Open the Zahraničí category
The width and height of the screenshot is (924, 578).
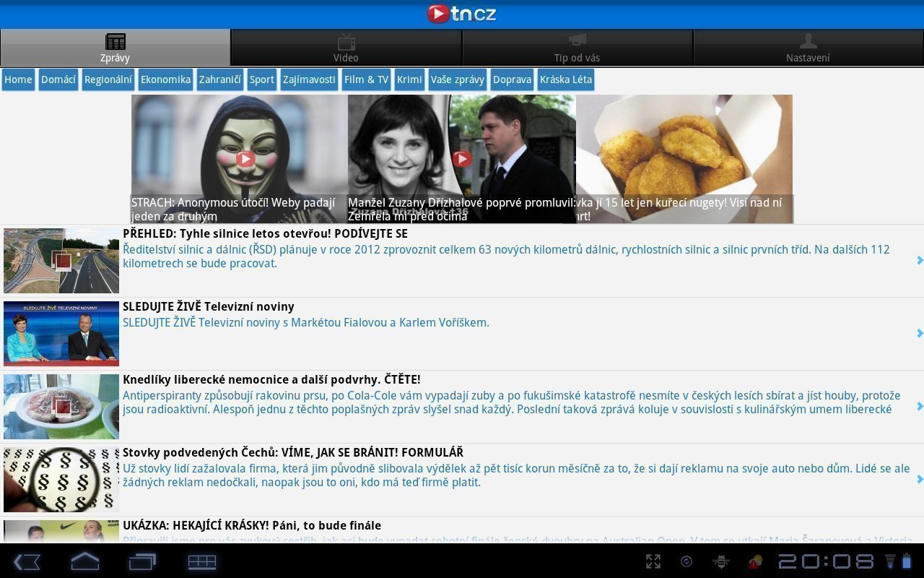point(220,79)
